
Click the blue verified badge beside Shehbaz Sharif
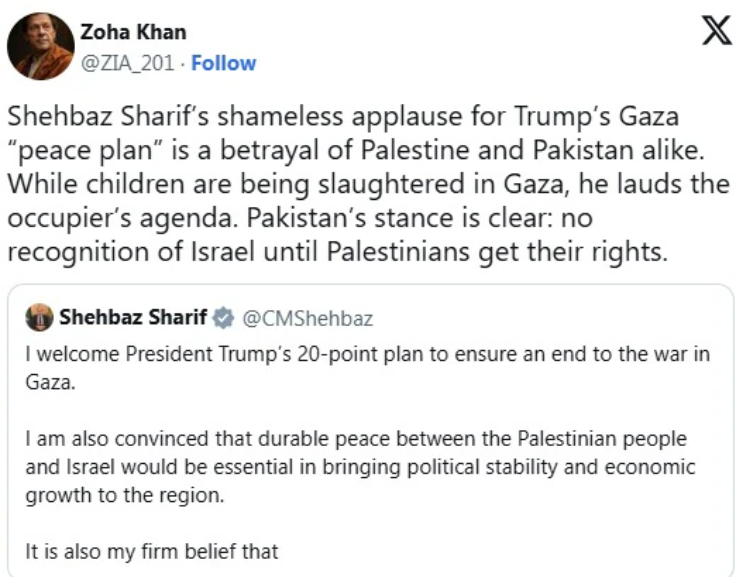tap(224, 318)
